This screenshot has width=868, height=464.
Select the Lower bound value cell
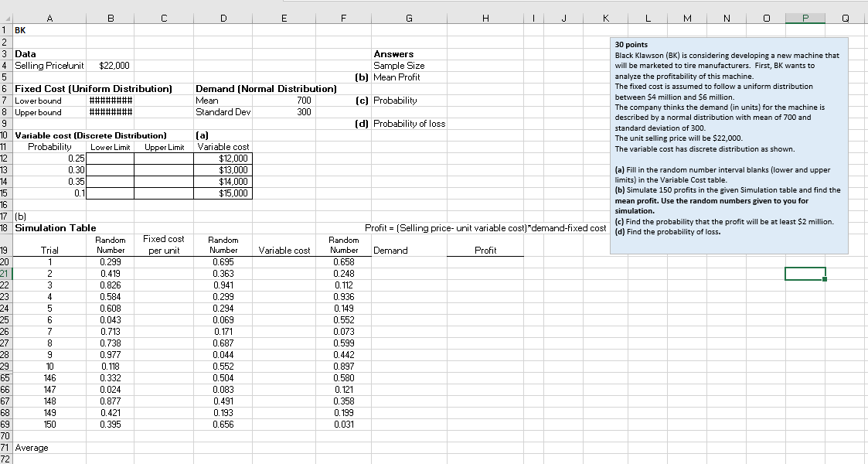point(111,101)
